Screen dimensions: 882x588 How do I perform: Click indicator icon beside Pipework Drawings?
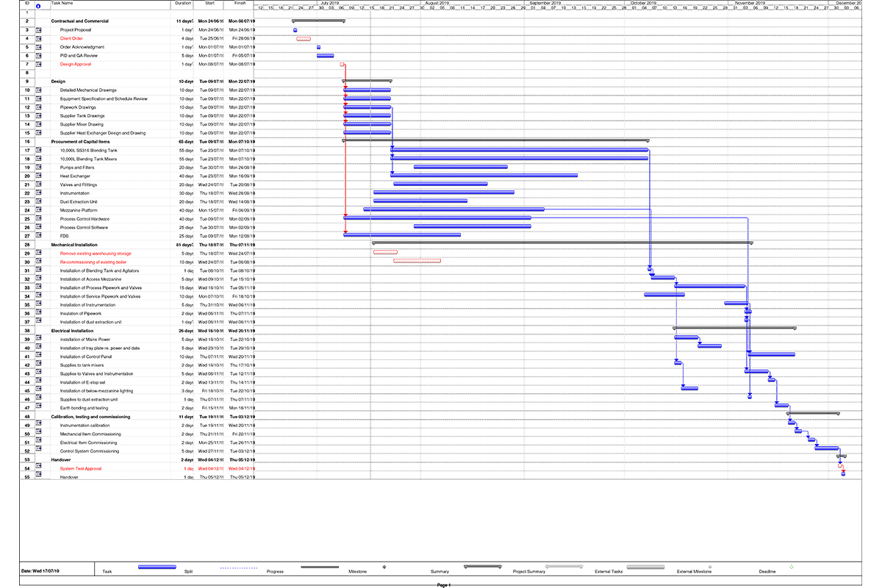coord(38,107)
